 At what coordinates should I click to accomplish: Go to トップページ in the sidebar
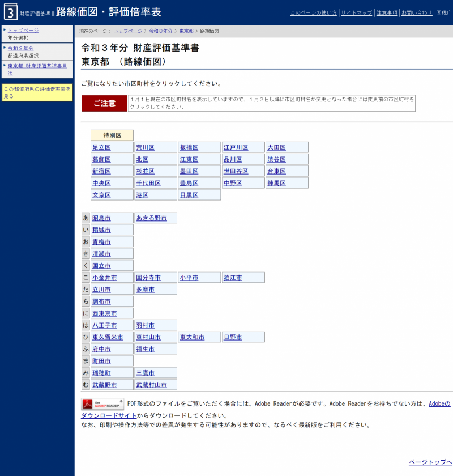[x=23, y=30]
